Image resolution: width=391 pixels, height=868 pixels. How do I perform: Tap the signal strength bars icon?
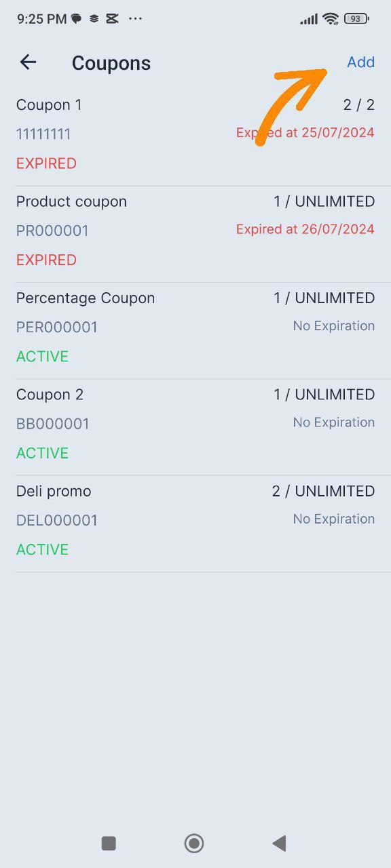tap(309, 19)
